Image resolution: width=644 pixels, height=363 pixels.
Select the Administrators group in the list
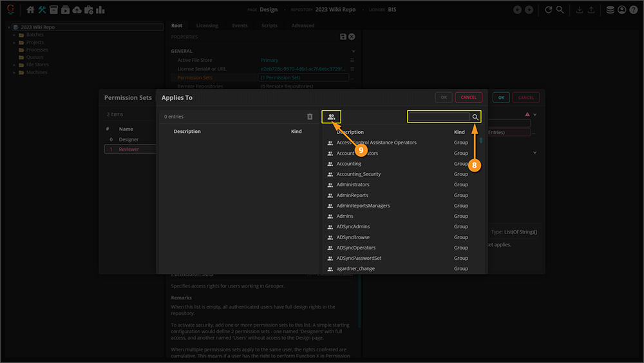353,184
